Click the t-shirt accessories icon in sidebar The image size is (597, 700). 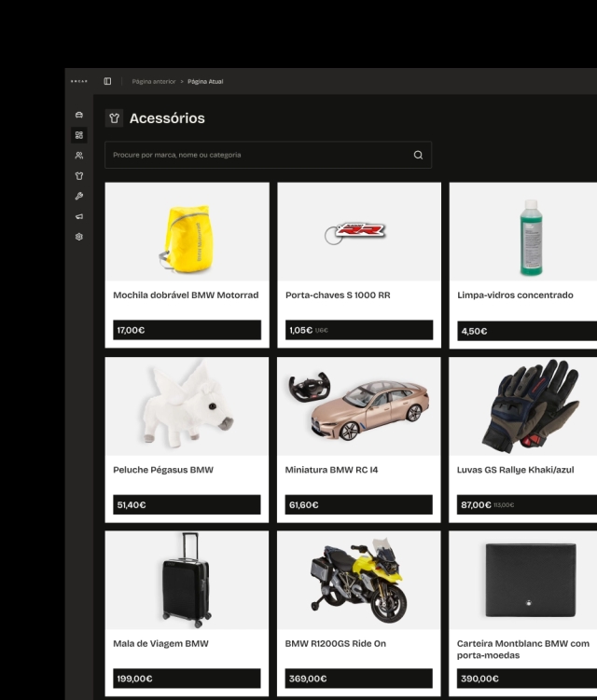(x=79, y=175)
